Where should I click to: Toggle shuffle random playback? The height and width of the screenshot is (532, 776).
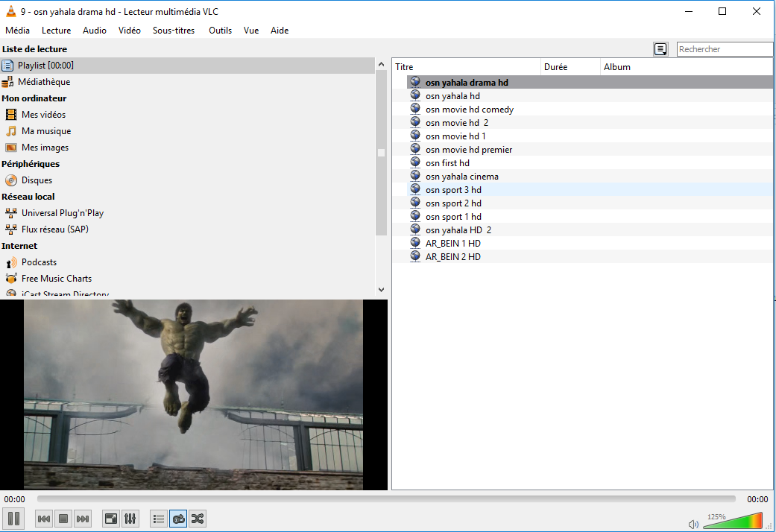(198, 519)
